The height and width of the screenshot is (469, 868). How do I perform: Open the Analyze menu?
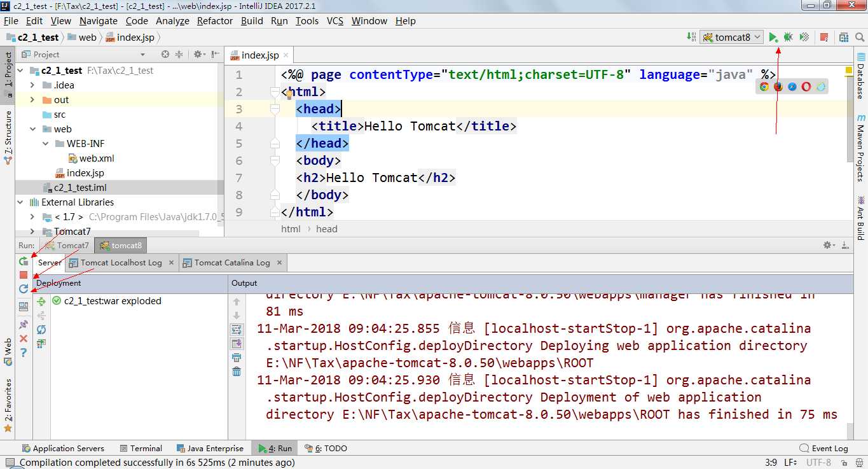tap(172, 21)
